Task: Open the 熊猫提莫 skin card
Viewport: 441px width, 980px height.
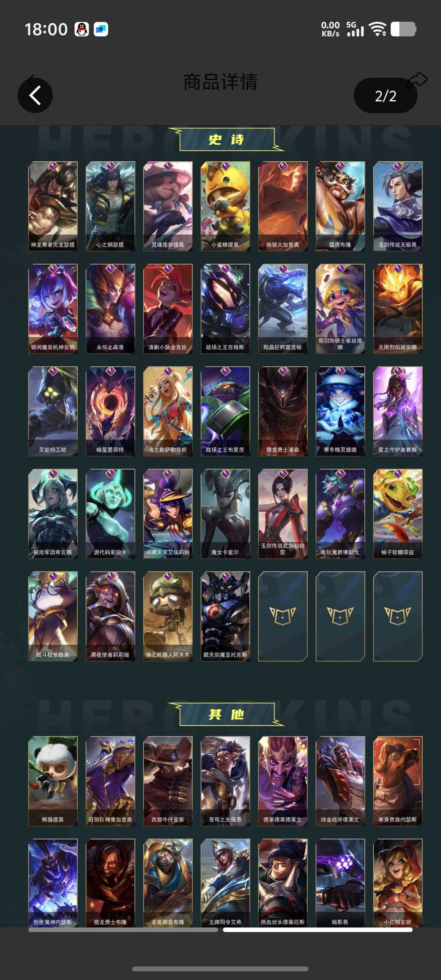Action: (53, 781)
